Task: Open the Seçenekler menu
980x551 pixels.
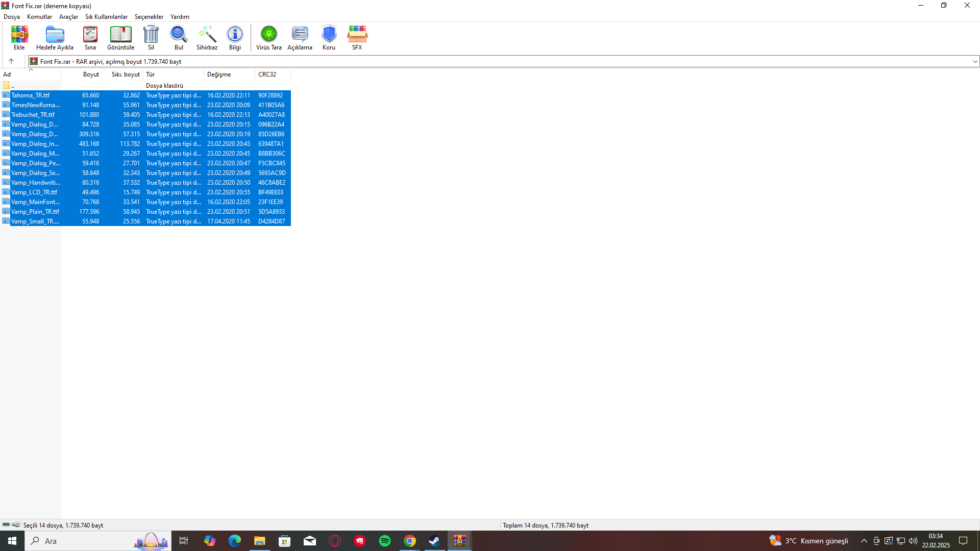Action: coord(149,16)
